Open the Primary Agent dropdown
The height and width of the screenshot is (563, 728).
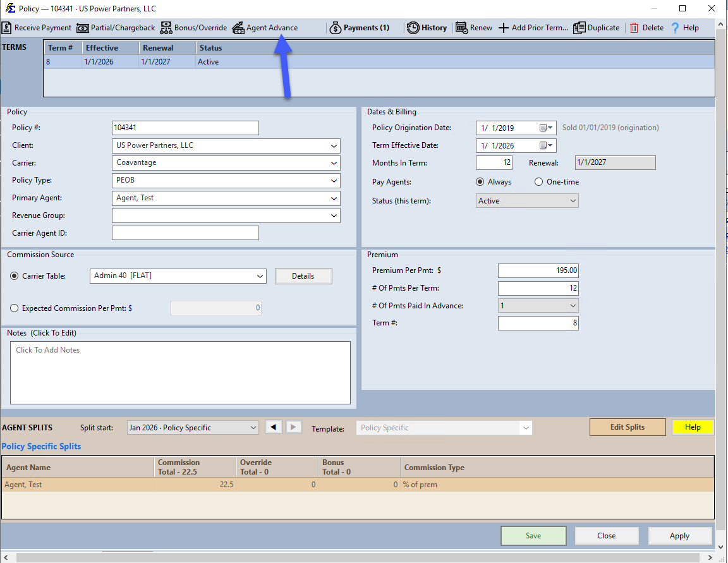(334, 198)
